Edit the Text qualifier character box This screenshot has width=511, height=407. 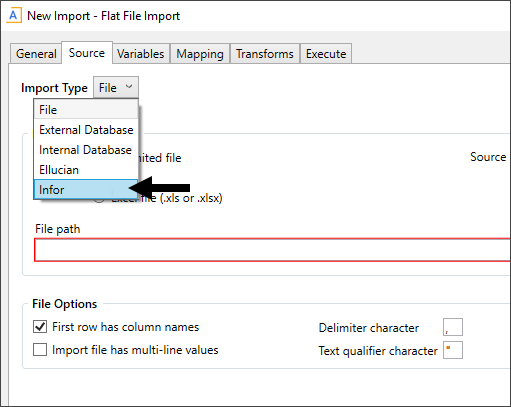(x=453, y=350)
